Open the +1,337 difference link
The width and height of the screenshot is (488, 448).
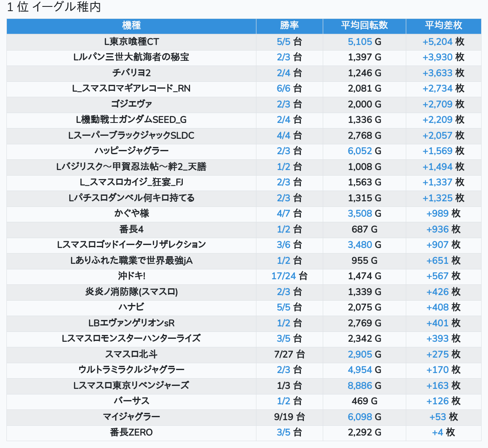click(437, 182)
